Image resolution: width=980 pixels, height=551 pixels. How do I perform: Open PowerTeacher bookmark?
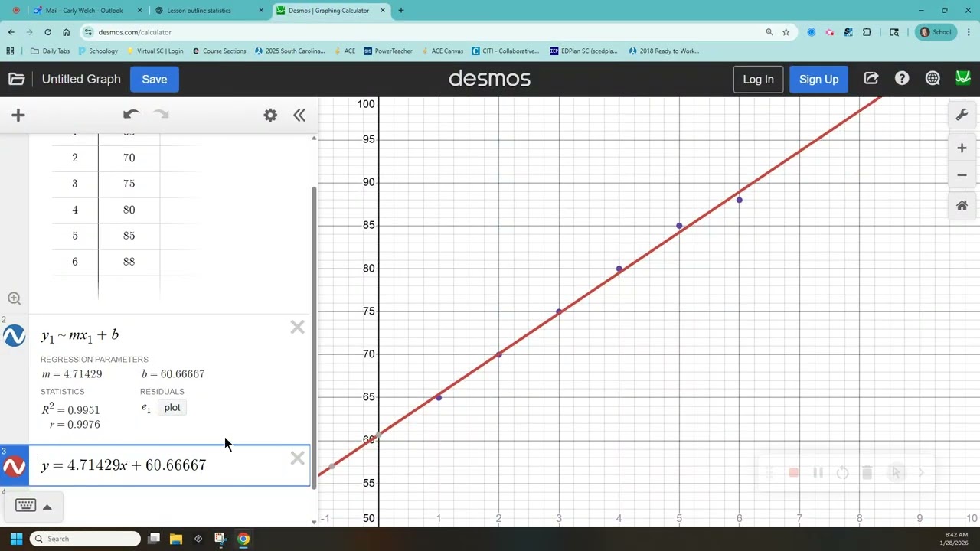coord(388,51)
